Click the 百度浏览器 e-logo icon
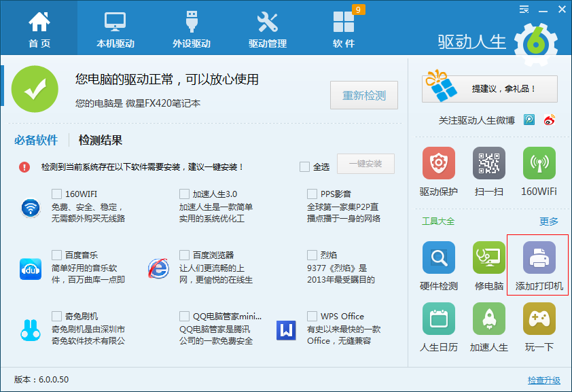Viewport: 572px width, 392px height. (158, 269)
